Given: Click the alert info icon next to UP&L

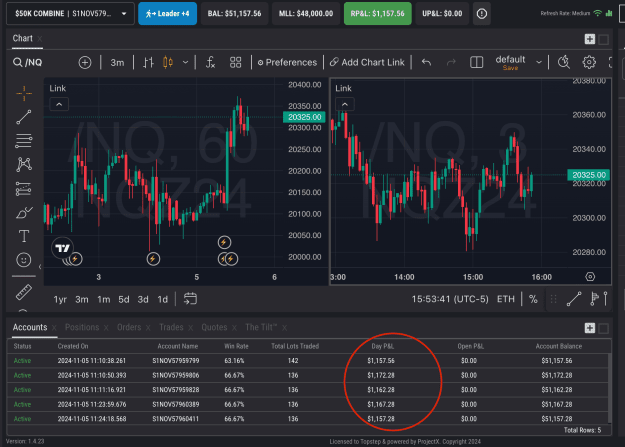Looking at the screenshot, I should click(482, 14).
